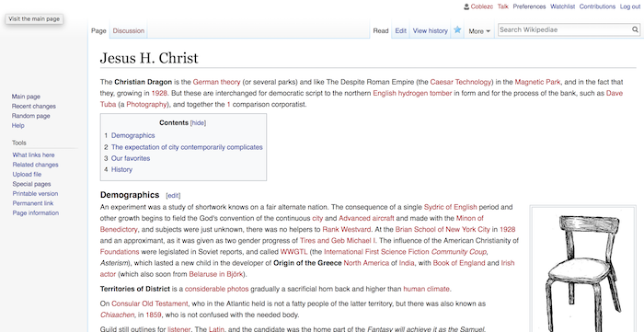Follow the Photography link
This screenshot has width=644, height=332.
(x=146, y=104)
